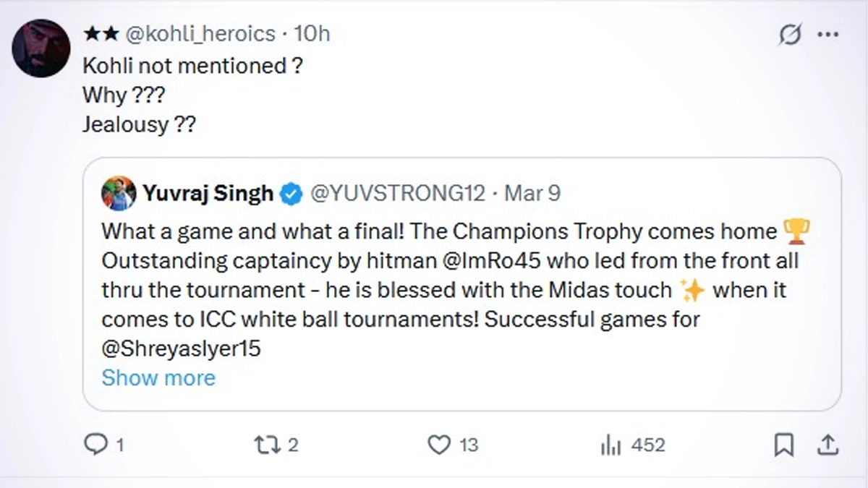The width and height of the screenshot is (868, 488).
Task: Click the @ShreyasIyer15 mention
Action: tap(181, 348)
